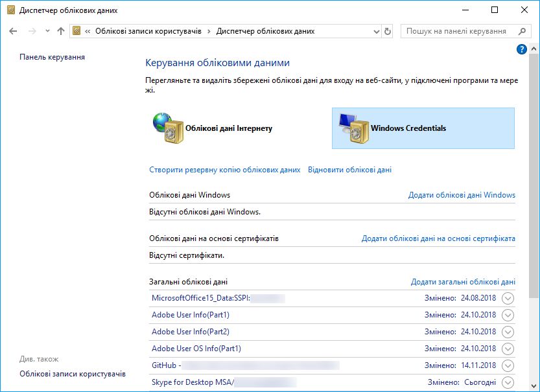Click Додати облікові дані Windows link
540x392 pixels.
tap(462, 195)
